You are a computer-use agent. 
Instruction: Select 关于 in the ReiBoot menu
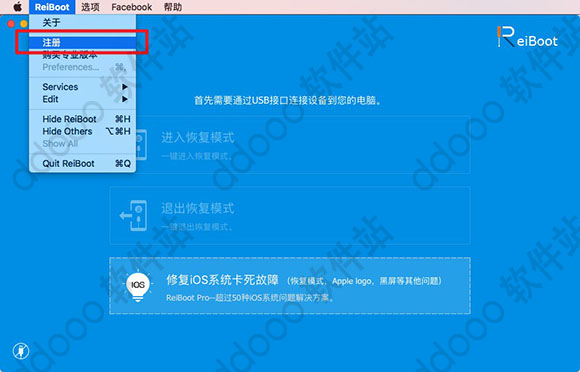pos(82,23)
